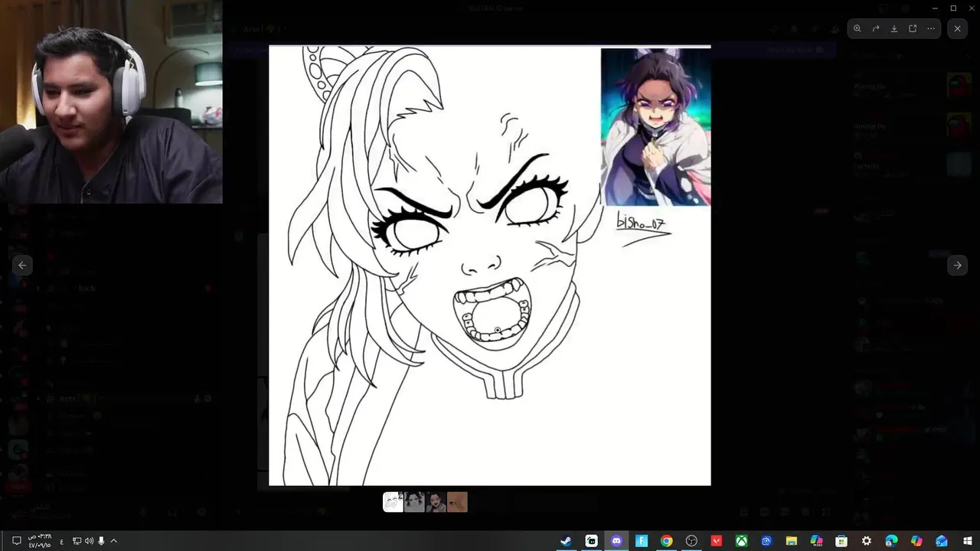Select the first line-art thumbnail
The height and width of the screenshot is (551, 980).
[393, 502]
